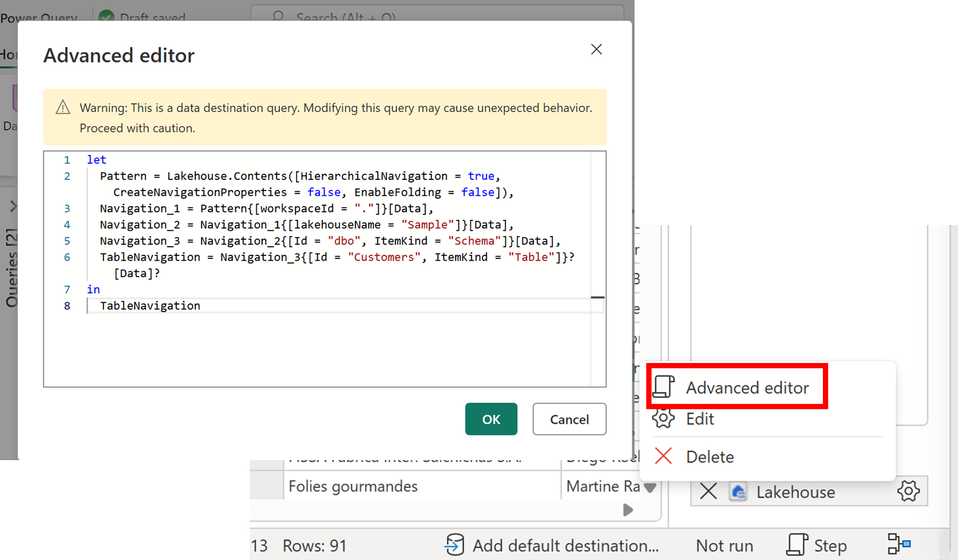
Task: Confirm the Advanced editor with OK
Action: (x=491, y=419)
